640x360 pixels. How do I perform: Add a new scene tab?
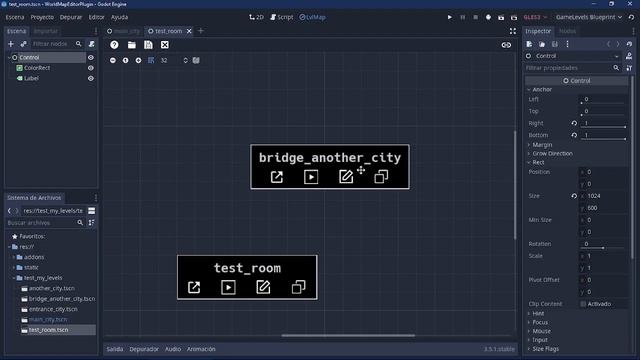(200, 31)
